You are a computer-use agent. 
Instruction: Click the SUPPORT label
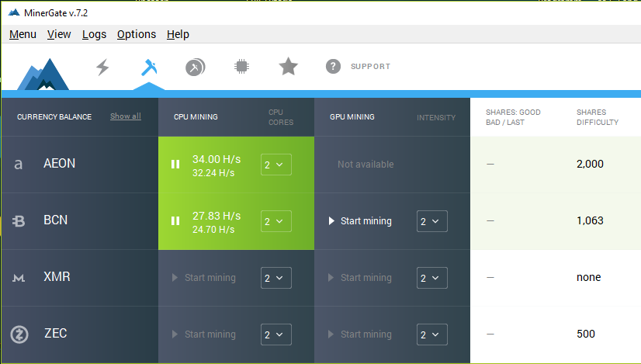(x=370, y=66)
